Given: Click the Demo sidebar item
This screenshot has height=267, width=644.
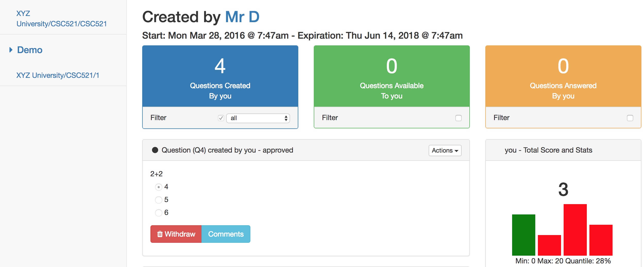Looking at the screenshot, I should 30,50.
